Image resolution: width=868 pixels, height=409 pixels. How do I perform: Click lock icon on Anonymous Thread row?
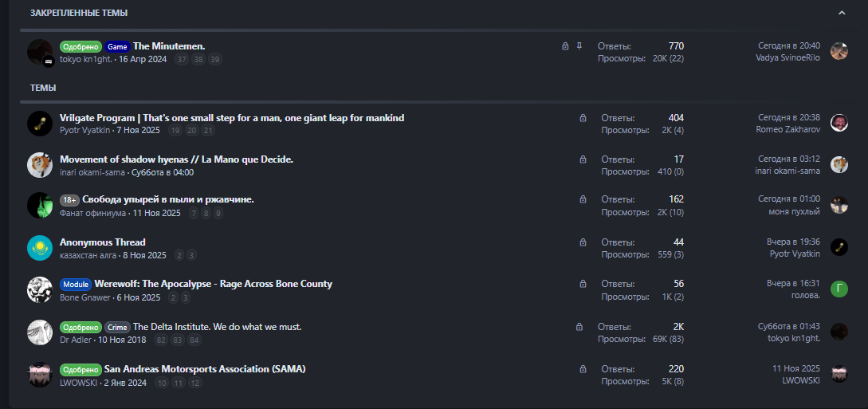point(583,242)
